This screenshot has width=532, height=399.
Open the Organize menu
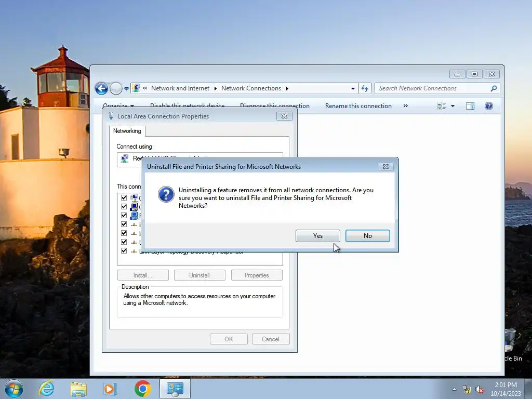[x=118, y=106]
